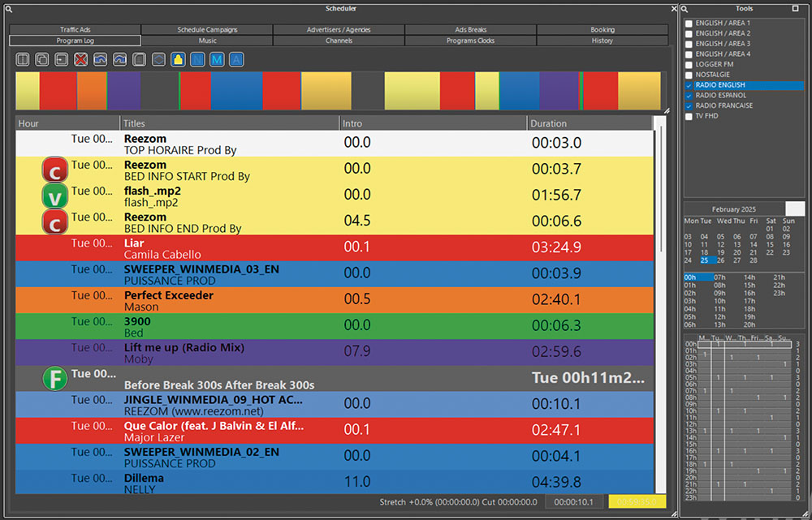
Task: Click the green F break marker icon
Action: click(x=54, y=379)
